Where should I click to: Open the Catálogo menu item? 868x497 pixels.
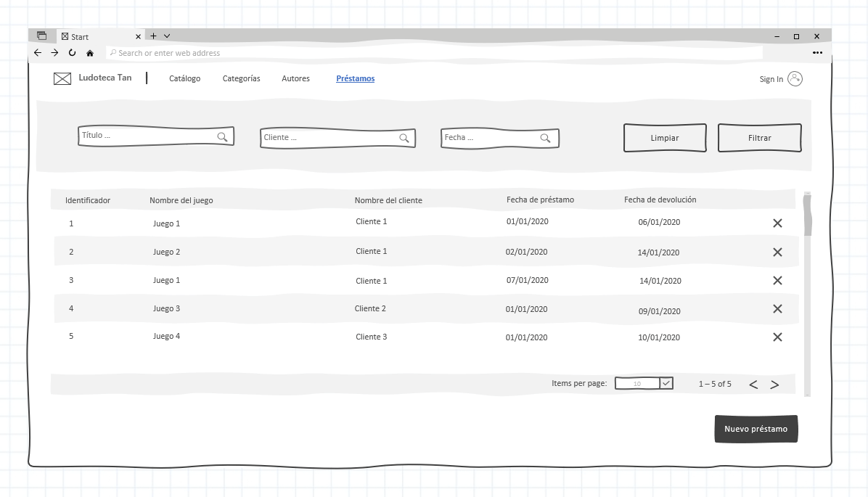pos(184,78)
